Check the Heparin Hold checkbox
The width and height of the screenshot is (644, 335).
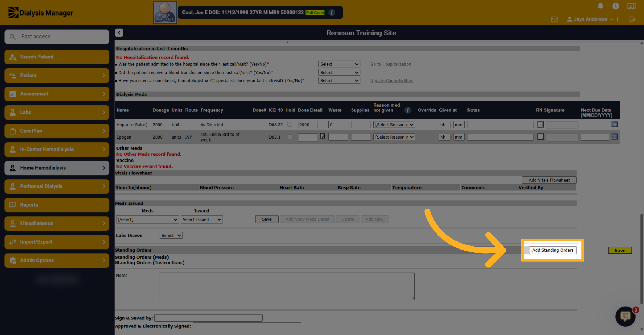[x=290, y=124]
